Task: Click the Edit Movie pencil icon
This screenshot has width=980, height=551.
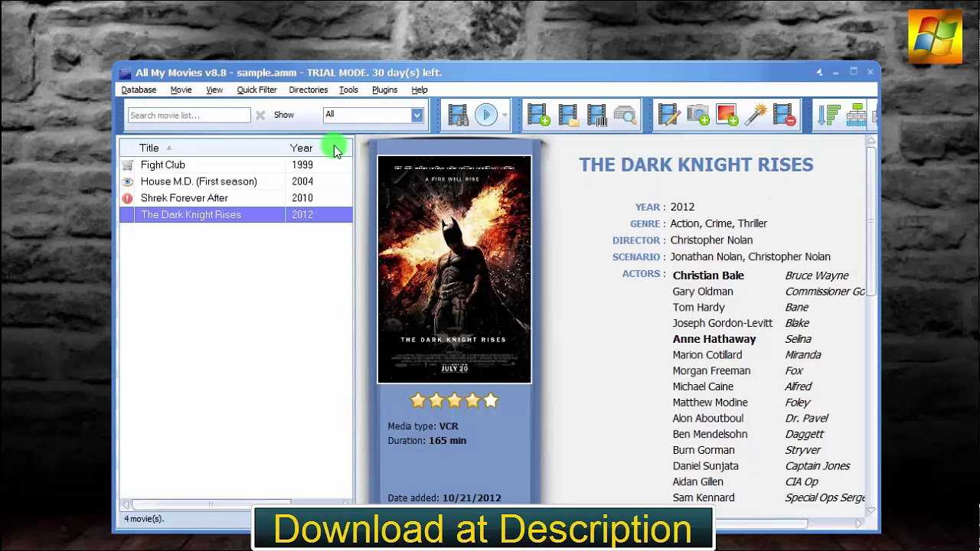Action: pos(668,115)
